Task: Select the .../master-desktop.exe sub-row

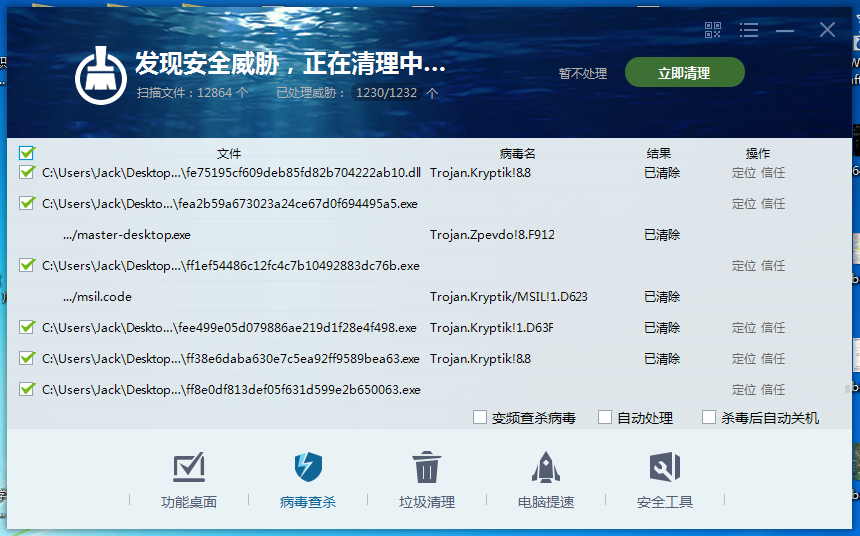Action: click(x=127, y=235)
